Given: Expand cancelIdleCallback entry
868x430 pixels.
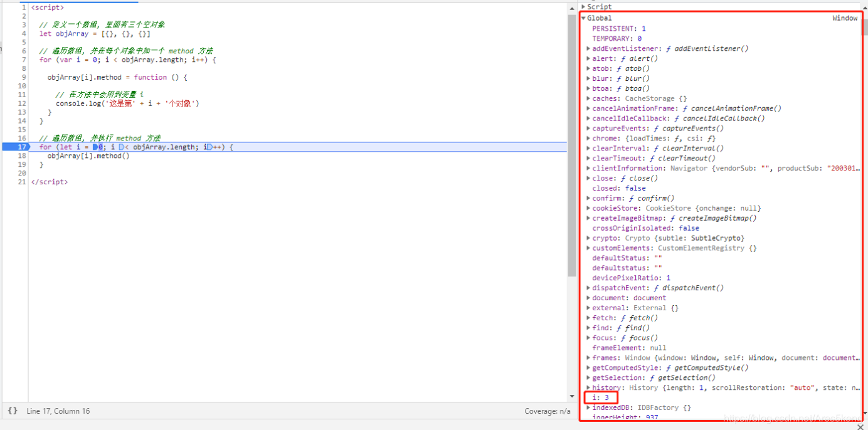Looking at the screenshot, I should coord(588,118).
